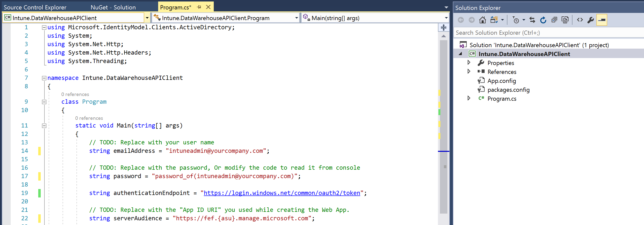Collapse the class Program outline
Screen dimensions: 644x225
44,102
